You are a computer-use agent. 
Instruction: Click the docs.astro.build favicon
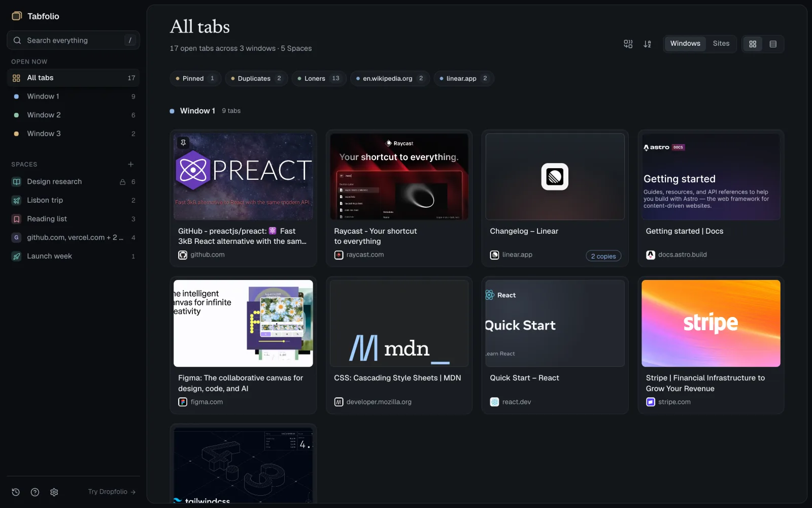[651, 255]
